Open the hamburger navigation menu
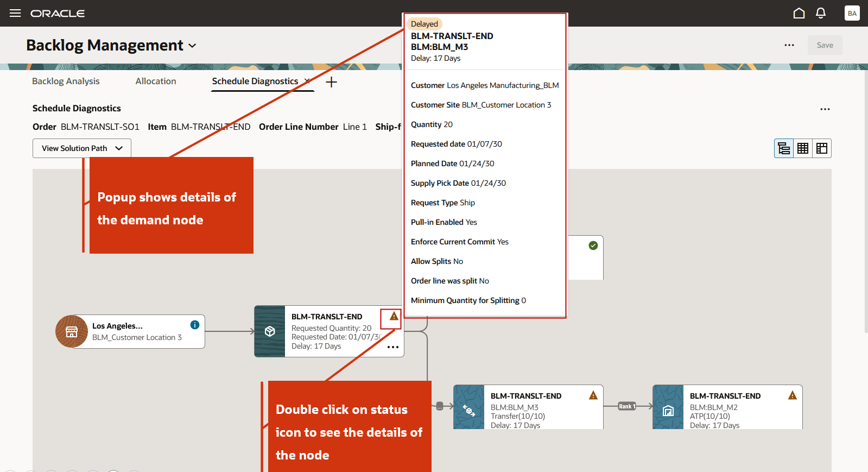The width and height of the screenshot is (868, 472). pyautogui.click(x=15, y=13)
